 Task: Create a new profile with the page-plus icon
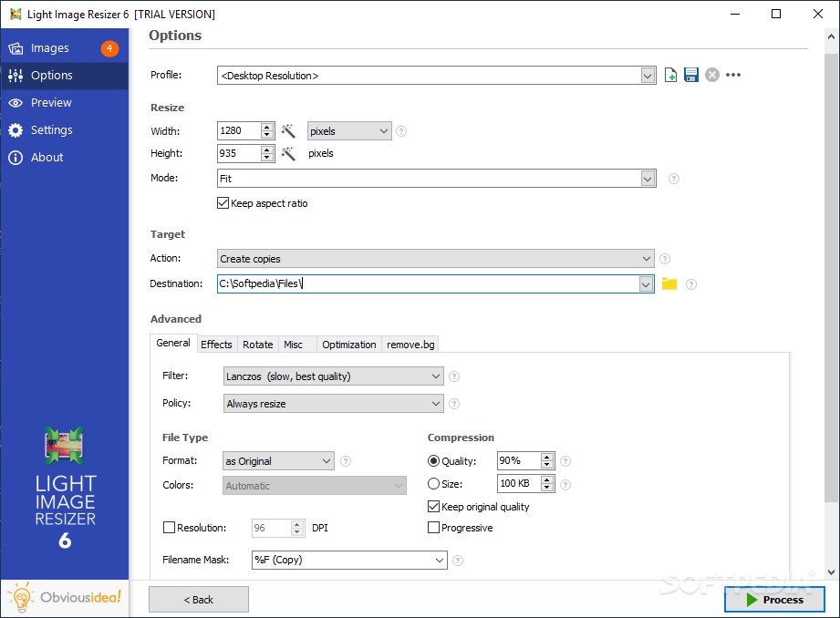pyautogui.click(x=670, y=75)
